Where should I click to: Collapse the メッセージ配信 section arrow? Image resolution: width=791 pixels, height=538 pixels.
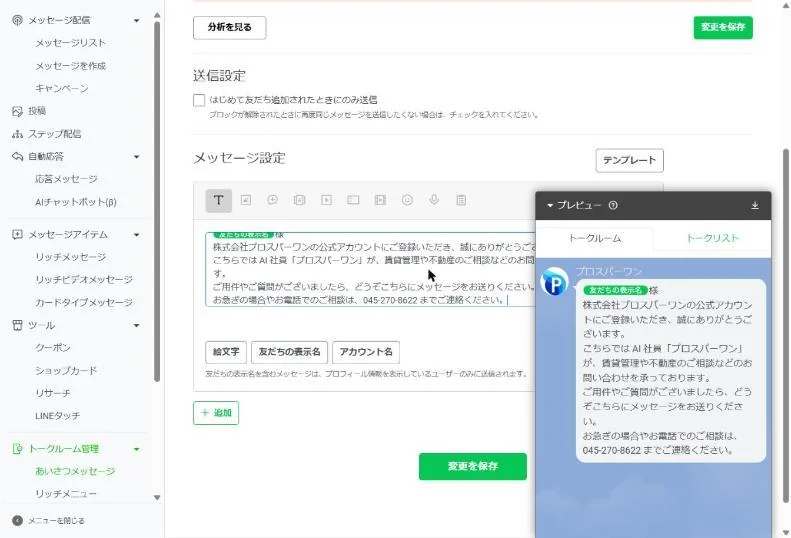136,21
